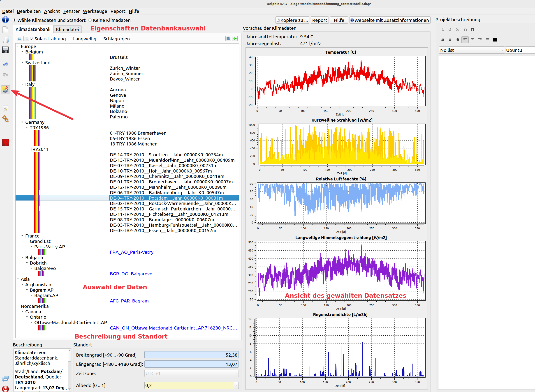Click the Längengrad input field
The width and height of the screenshot is (535, 392).
point(191,364)
